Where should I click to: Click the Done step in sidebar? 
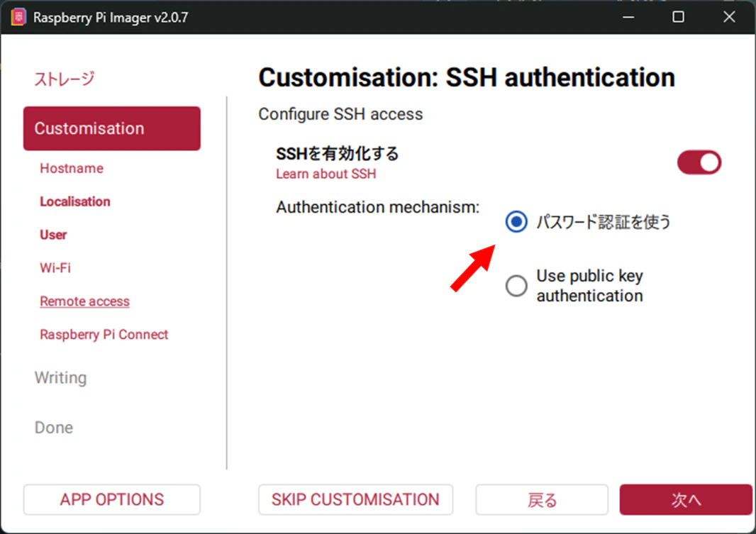[54, 428]
